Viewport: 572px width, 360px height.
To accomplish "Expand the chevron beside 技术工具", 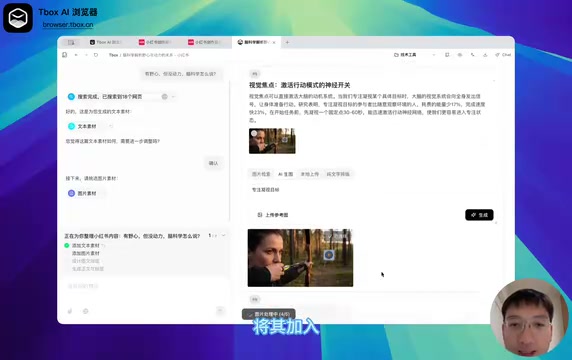I will [x=434, y=55].
